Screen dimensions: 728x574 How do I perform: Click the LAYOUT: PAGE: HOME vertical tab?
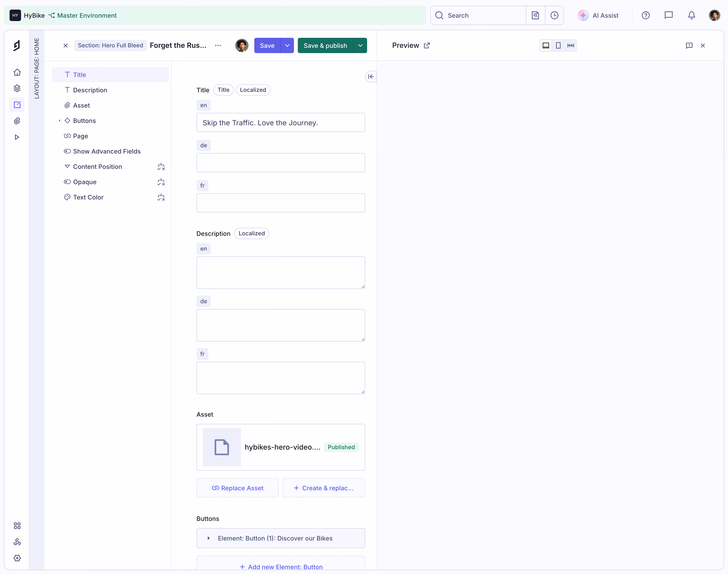click(37, 68)
